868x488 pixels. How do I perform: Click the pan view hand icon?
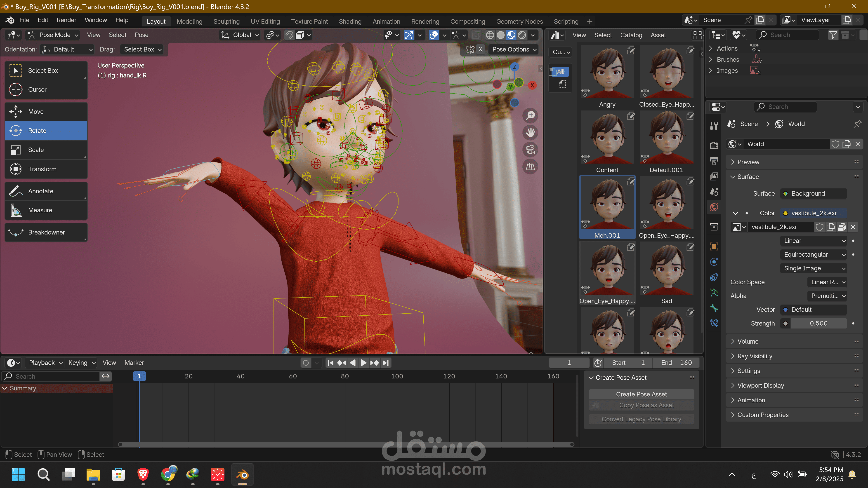coord(530,132)
